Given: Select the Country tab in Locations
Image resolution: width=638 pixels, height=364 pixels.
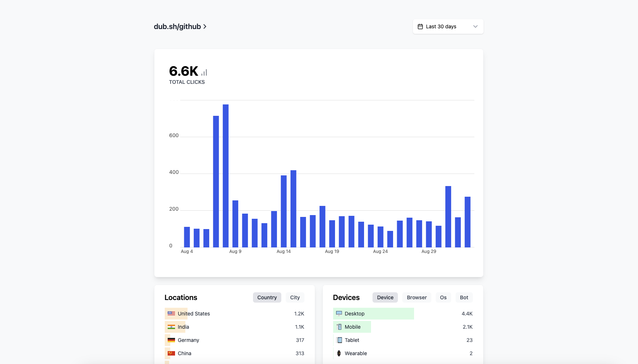Looking at the screenshot, I should point(267,297).
